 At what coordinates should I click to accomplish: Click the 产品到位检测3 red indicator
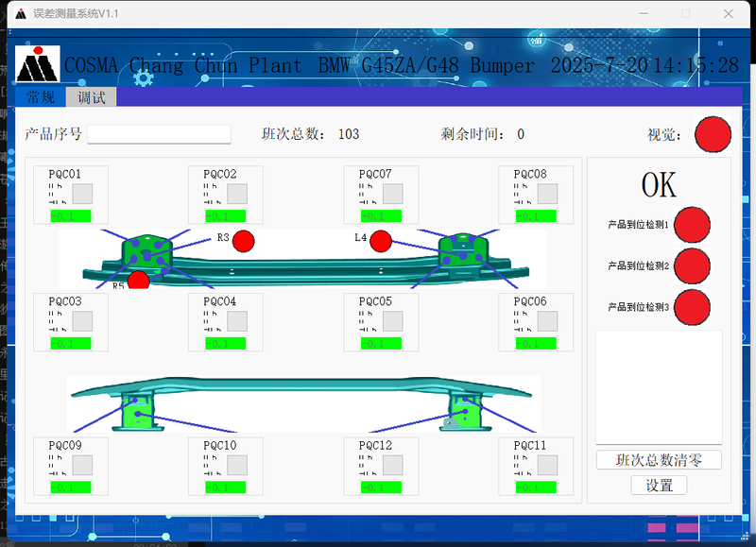[x=692, y=307]
